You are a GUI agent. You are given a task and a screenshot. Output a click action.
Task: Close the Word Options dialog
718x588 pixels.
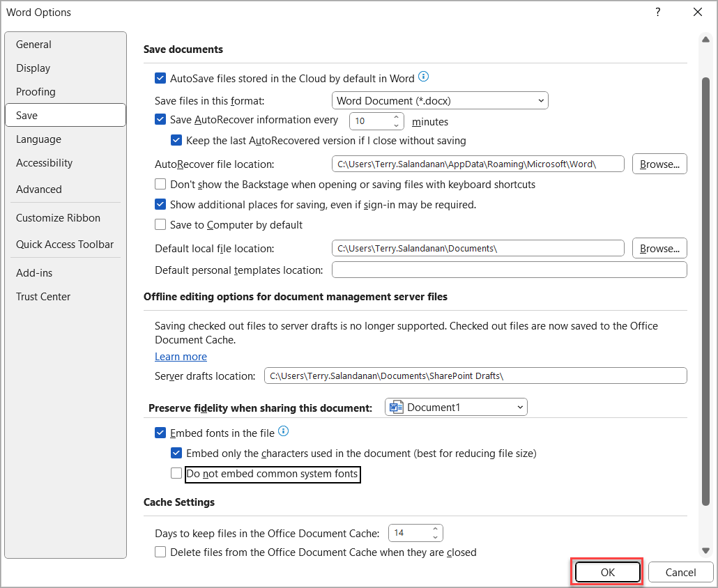pos(697,13)
